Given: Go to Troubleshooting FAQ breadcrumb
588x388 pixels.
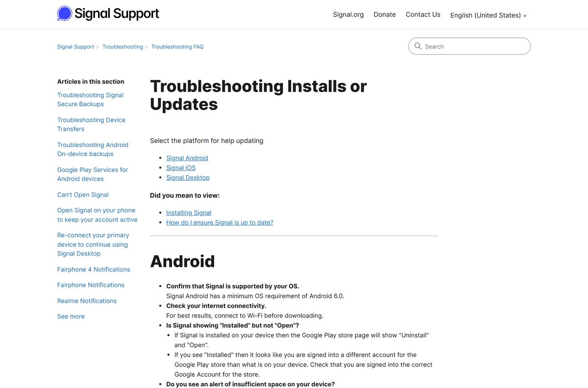Looking at the screenshot, I should [x=177, y=47].
